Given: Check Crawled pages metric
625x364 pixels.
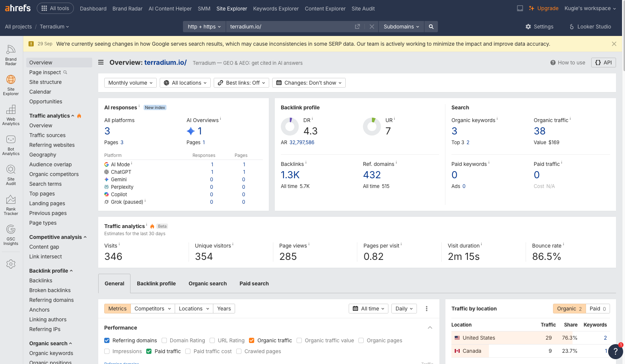Looking at the screenshot, I should (x=239, y=351).
